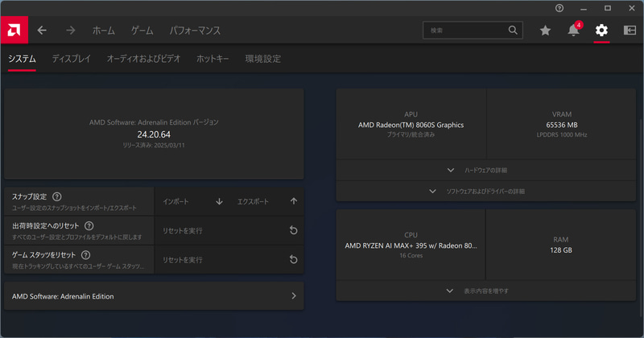The image size is (644, 338).
Task: Expand ハードウェアの詳細 section
Action: coord(486,170)
